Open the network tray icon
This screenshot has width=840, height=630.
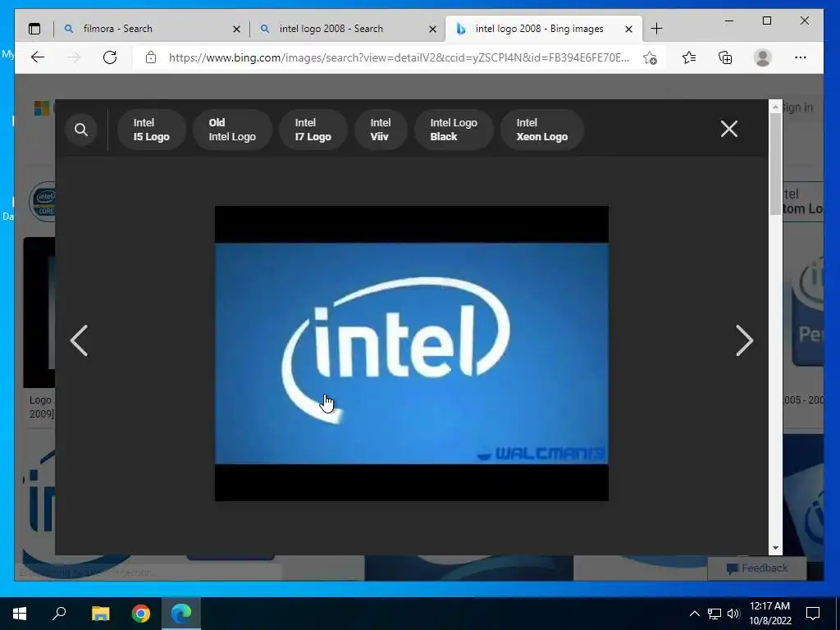click(x=714, y=614)
